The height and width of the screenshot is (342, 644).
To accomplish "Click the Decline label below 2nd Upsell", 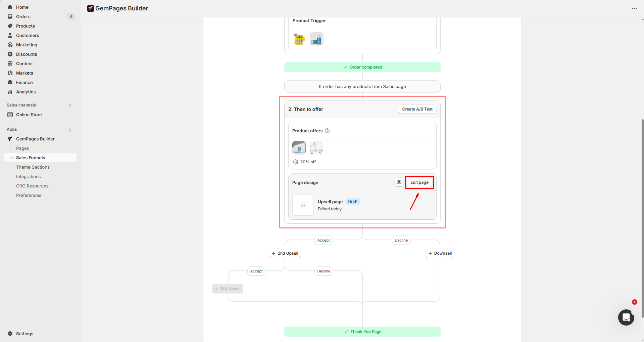I will point(324,271).
